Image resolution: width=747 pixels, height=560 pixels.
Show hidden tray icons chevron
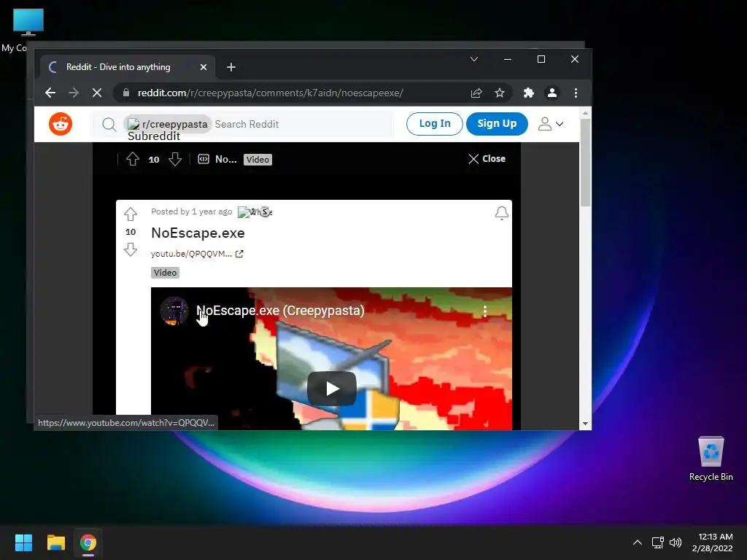click(x=638, y=542)
